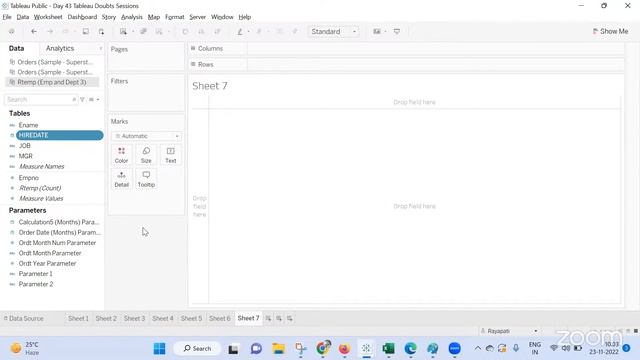Open the Dashboard menu
Image resolution: width=640 pixels, height=360 pixels.
pos(82,17)
